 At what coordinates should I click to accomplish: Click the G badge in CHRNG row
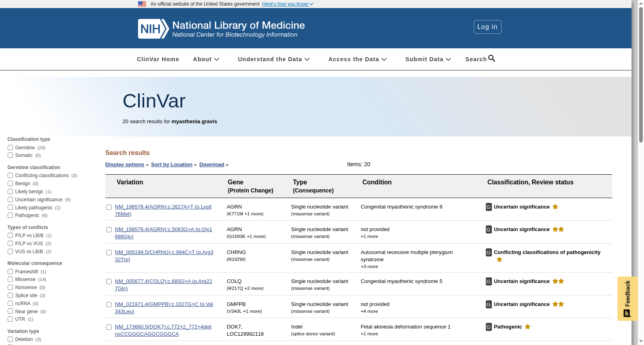(x=489, y=252)
